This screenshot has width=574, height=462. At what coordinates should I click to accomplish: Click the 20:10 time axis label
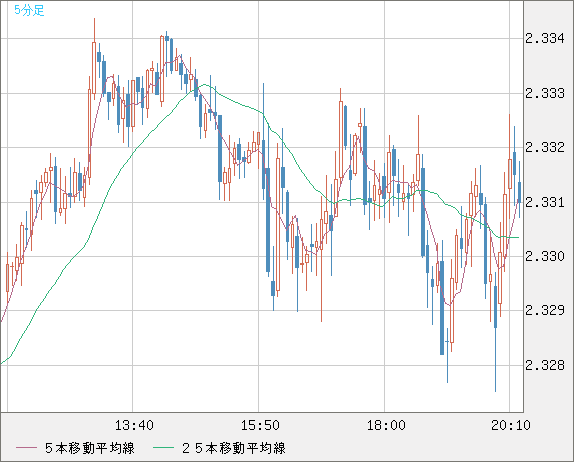510,425
